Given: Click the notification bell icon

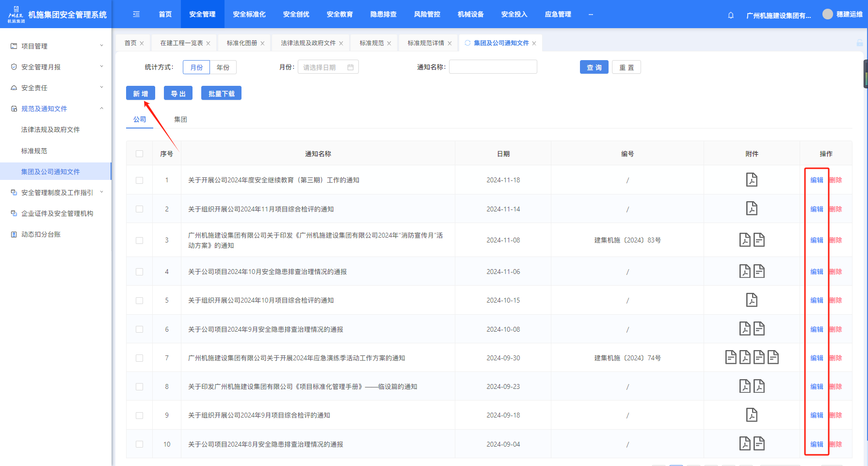Looking at the screenshot, I should coord(731,15).
